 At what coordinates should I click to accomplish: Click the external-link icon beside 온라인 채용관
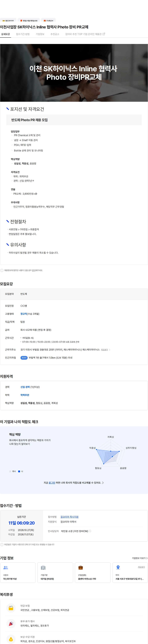point(104,34)
